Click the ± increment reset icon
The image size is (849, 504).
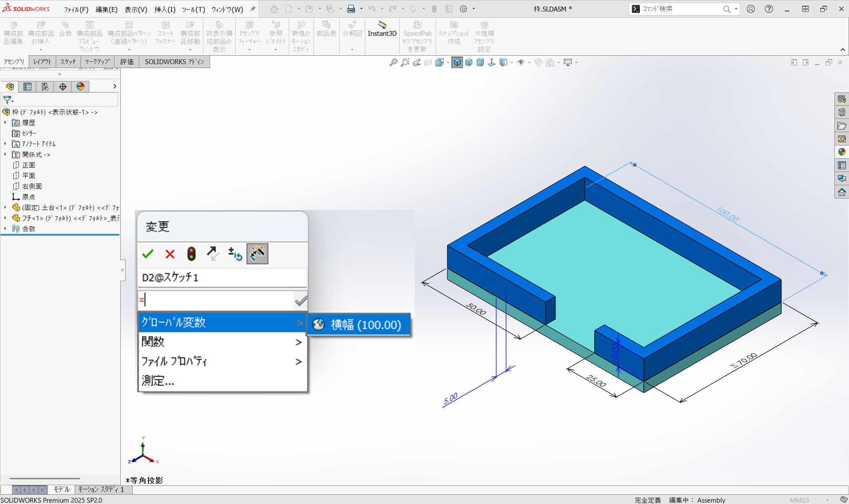(235, 254)
